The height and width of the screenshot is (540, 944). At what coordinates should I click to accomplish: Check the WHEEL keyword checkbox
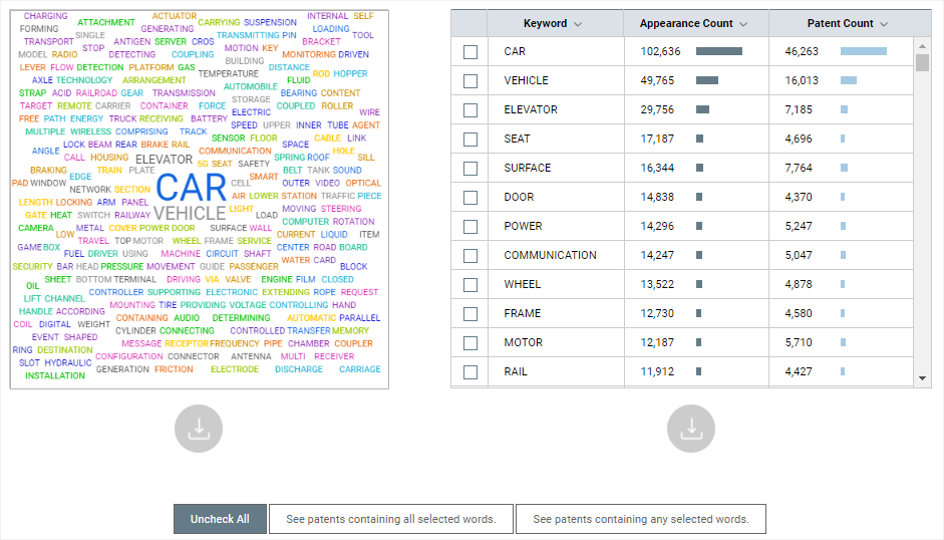coord(470,285)
